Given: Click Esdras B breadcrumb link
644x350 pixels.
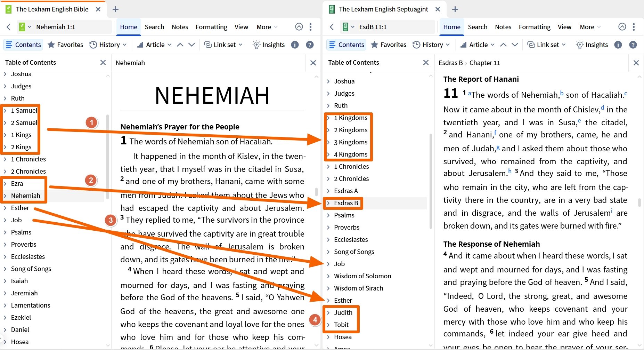Looking at the screenshot, I should tap(450, 63).
